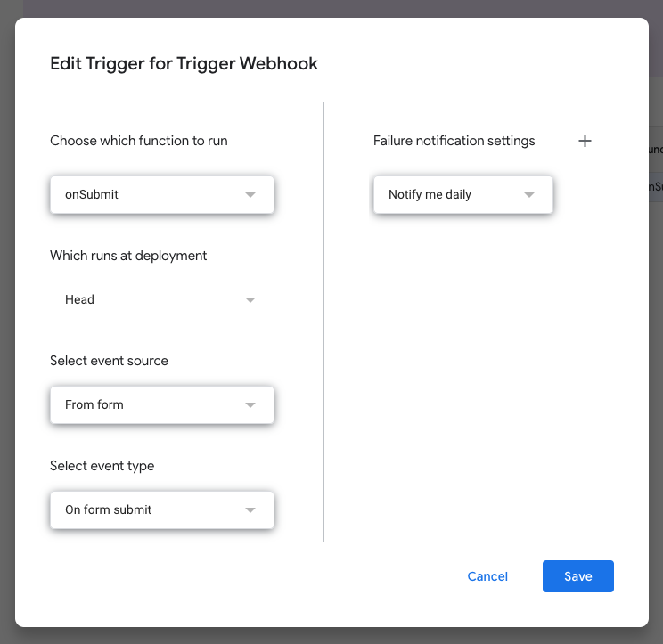663x644 pixels.
Task: Click the Edit Trigger for Trigger Webhook title
Action: (x=184, y=63)
